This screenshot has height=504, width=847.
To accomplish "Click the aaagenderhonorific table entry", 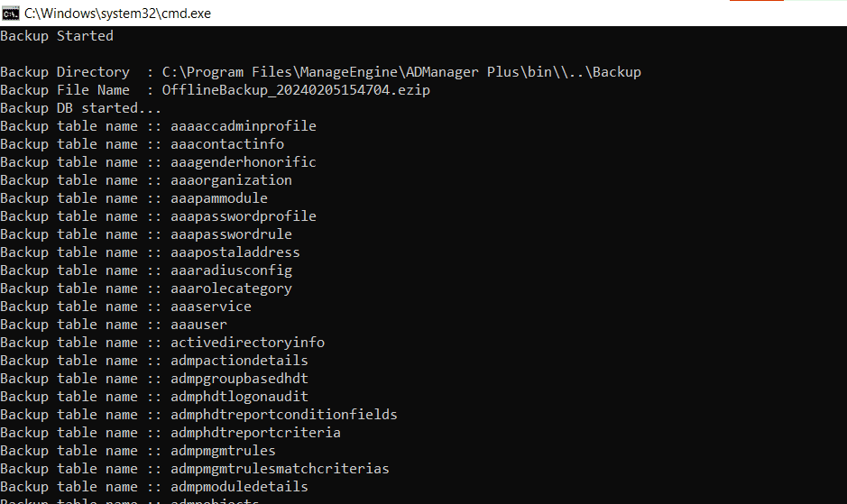I will coord(243,162).
